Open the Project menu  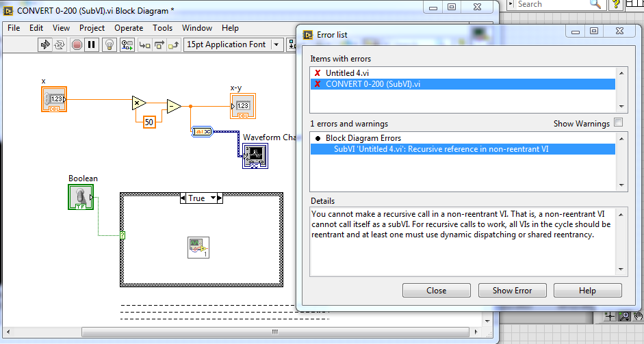pyautogui.click(x=92, y=28)
